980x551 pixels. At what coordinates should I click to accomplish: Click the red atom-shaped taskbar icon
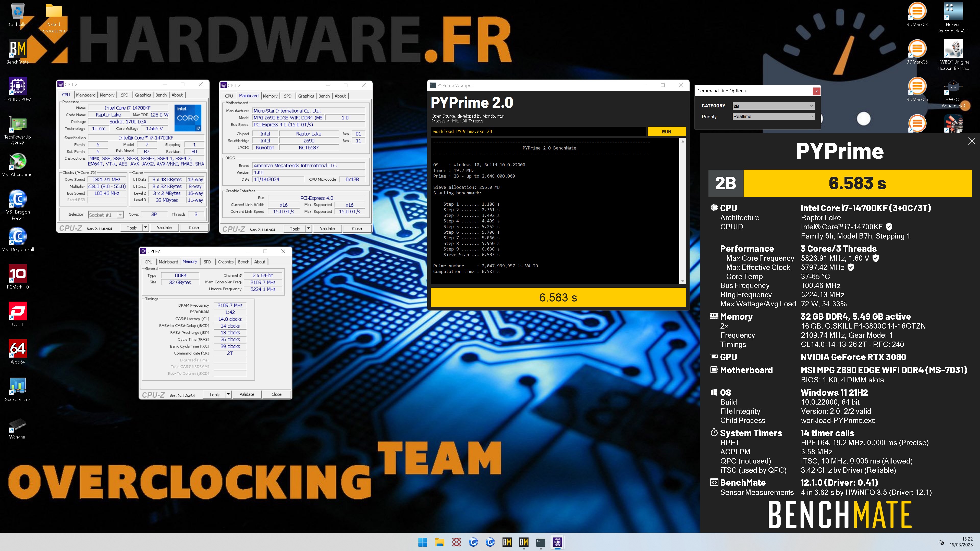point(457,542)
